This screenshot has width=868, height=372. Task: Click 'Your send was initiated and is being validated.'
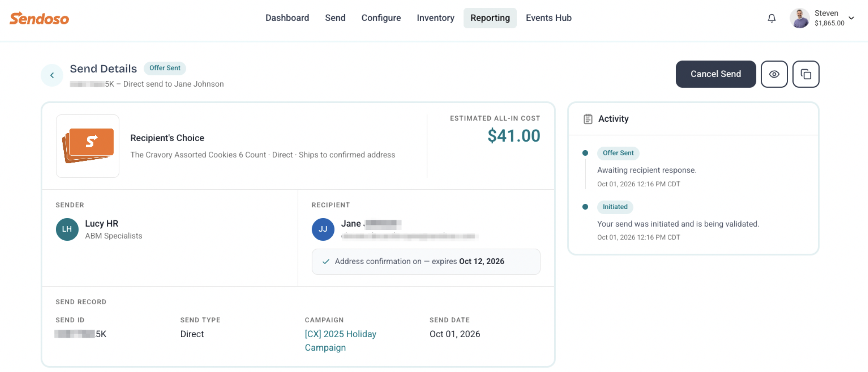[x=678, y=224]
